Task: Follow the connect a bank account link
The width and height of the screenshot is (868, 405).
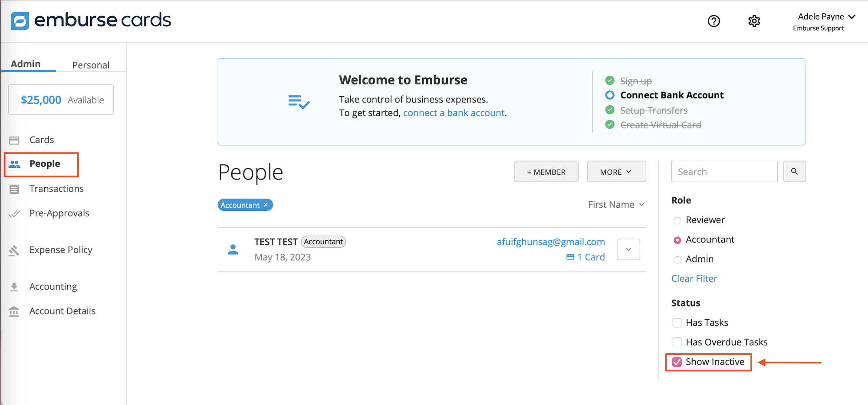Action: point(454,113)
